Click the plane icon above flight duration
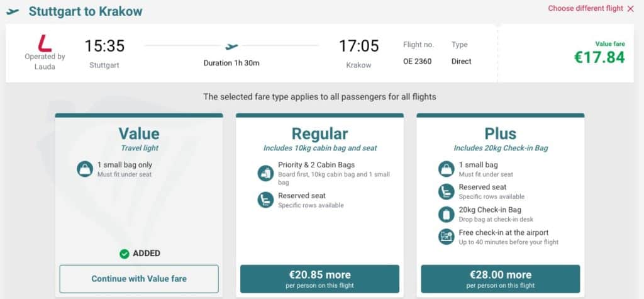This screenshot has height=299, width=644. pyautogui.click(x=231, y=46)
